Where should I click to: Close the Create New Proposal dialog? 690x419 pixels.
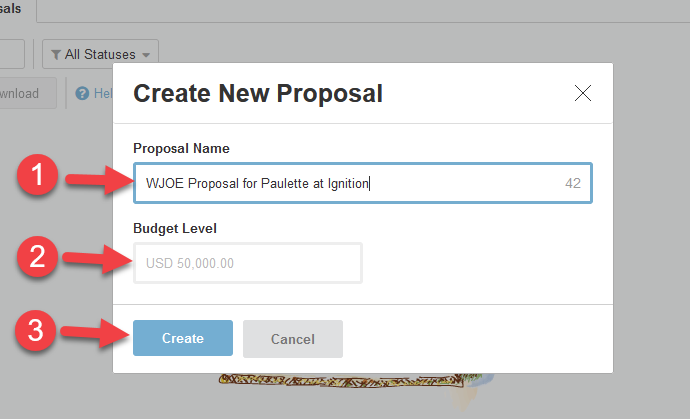(x=583, y=94)
